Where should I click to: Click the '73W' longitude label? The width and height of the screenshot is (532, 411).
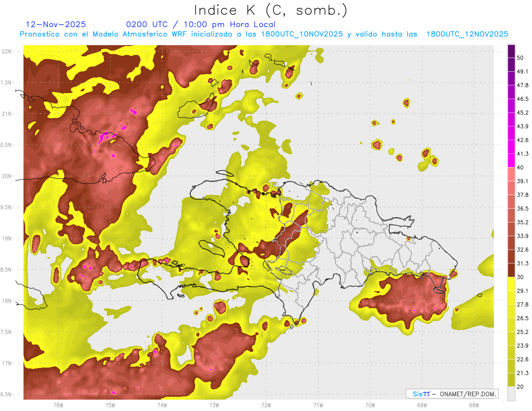click(214, 405)
